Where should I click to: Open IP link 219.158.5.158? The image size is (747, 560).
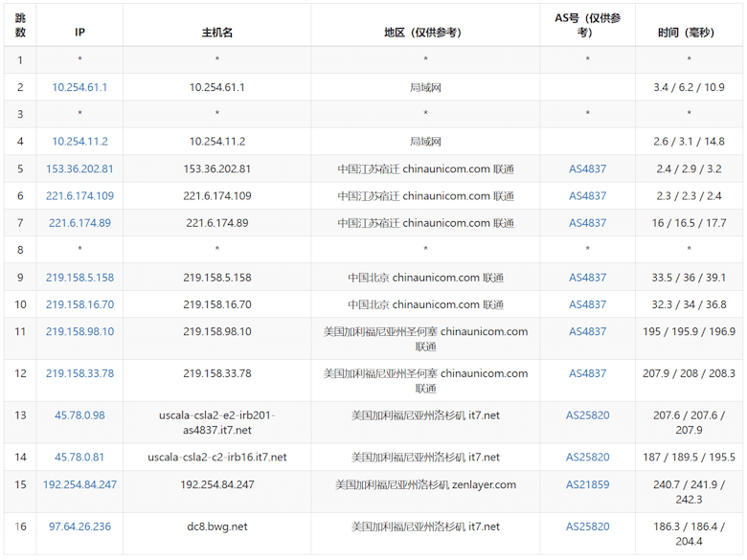[x=79, y=278]
